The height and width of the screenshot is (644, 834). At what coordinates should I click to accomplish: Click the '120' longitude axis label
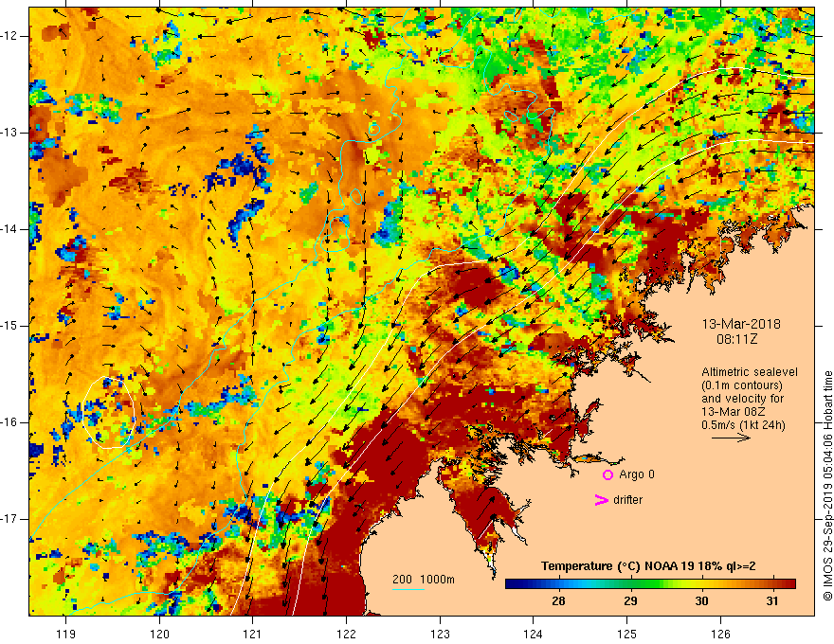(159, 634)
